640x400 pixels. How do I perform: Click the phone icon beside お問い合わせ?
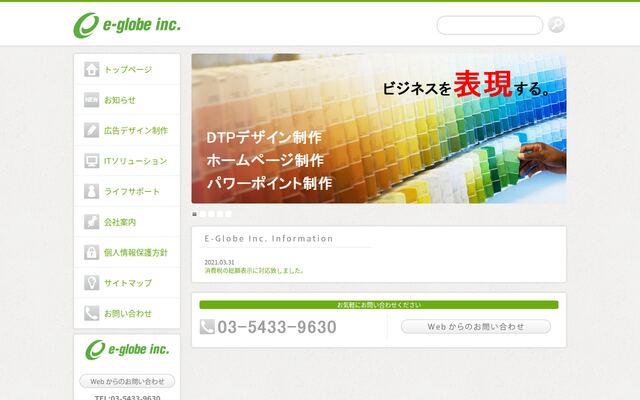[x=91, y=313]
